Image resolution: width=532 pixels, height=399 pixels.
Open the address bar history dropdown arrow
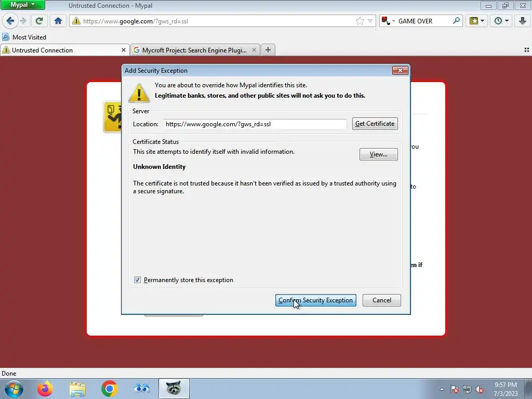370,21
